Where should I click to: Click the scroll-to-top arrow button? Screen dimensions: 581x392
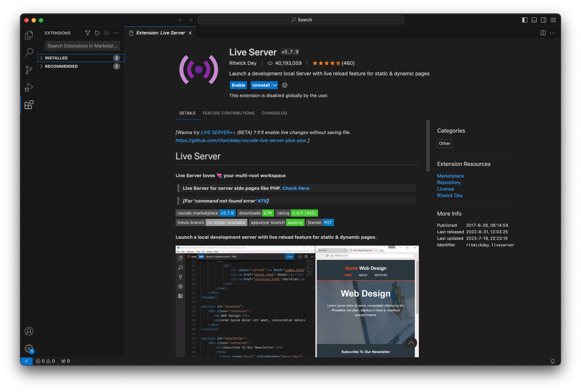pyautogui.click(x=411, y=343)
